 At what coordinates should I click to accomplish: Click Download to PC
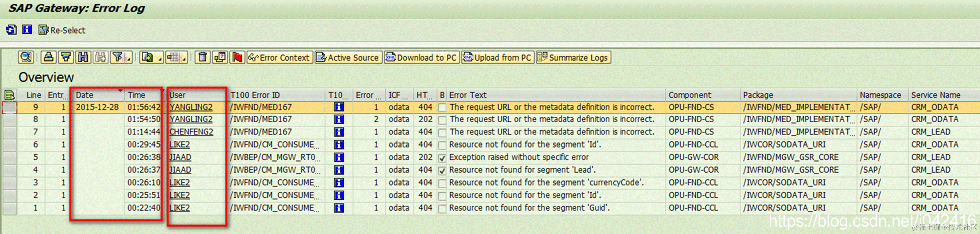pos(421,58)
